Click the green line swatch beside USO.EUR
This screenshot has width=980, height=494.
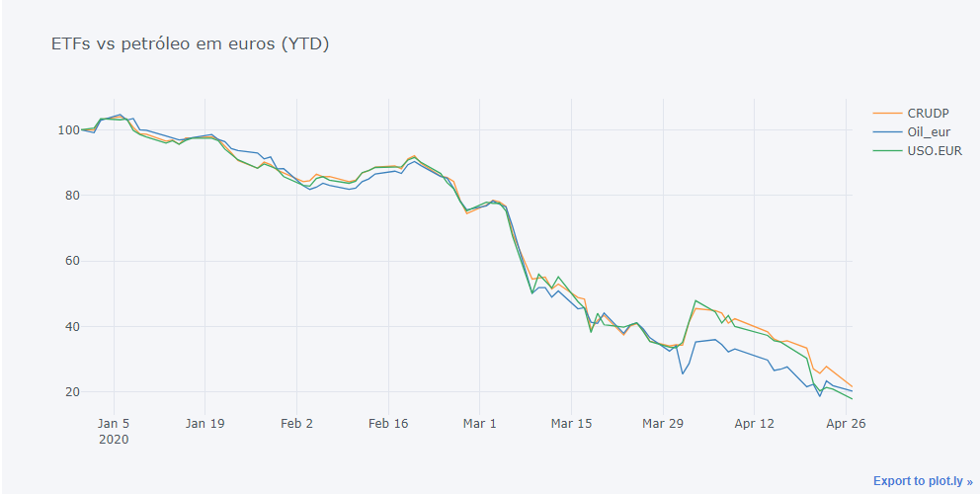coord(888,151)
